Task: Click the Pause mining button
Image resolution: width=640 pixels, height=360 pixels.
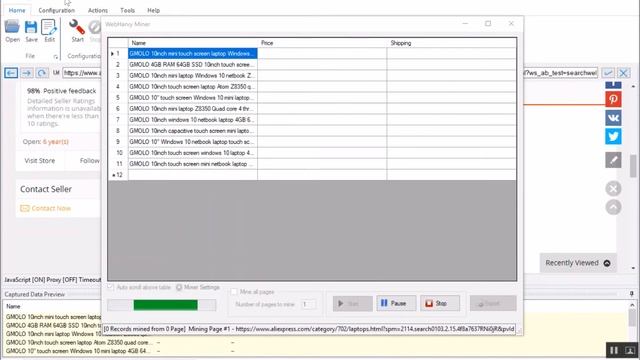Action: [396, 303]
